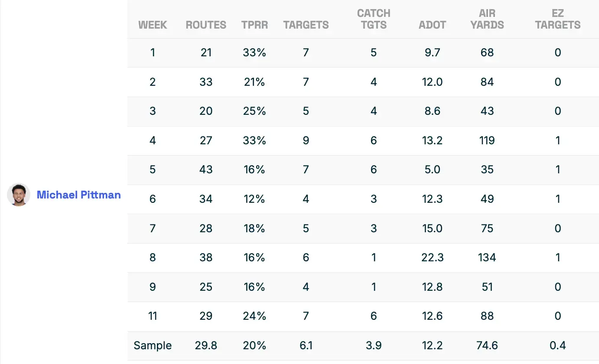Sort by the ROUTES column header
This screenshot has width=599, height=364.
click(x=206, y=25)
